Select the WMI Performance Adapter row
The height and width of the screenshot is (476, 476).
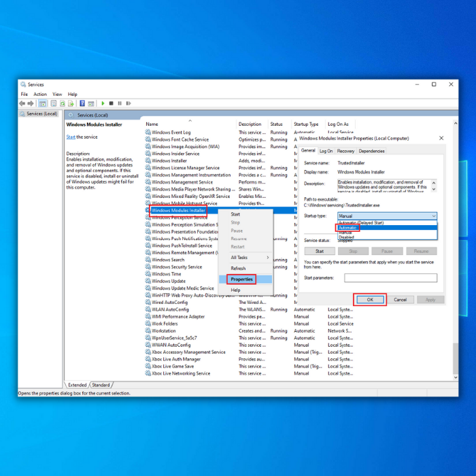[x=249, y=317]
